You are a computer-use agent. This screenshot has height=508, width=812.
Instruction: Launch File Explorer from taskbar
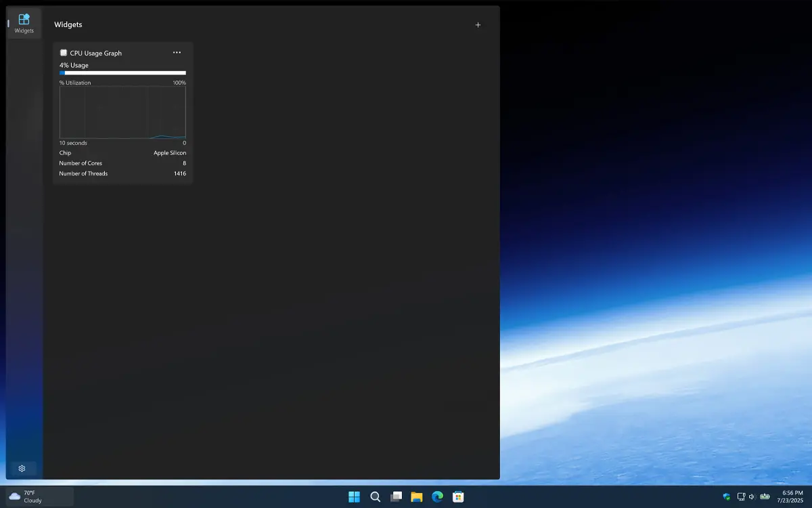tap(417, 496)
